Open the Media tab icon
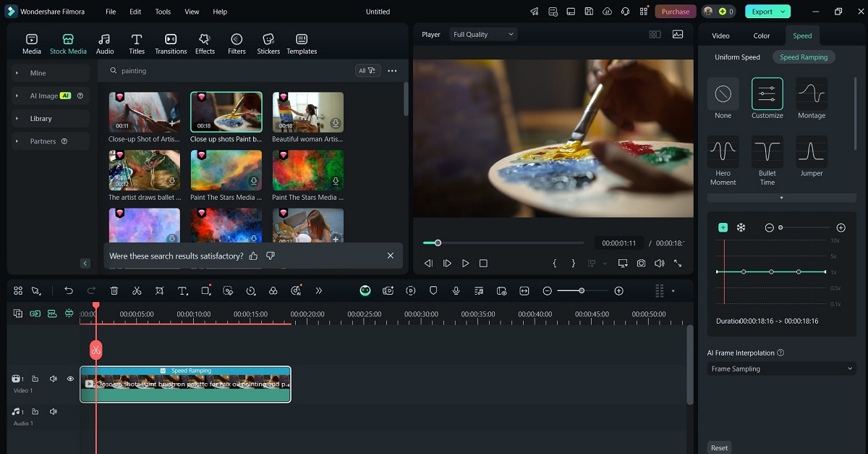 (x=32, y=39)
